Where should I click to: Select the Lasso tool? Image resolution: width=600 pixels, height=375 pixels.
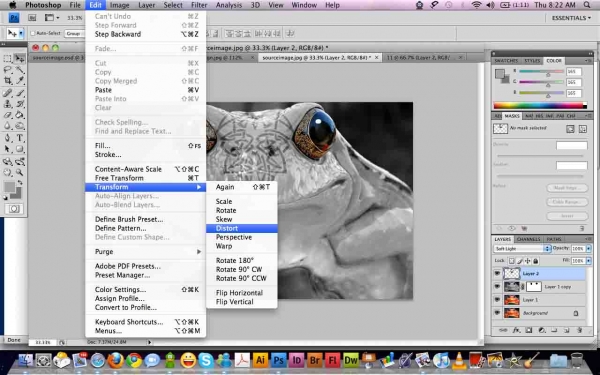click(7, 70)
